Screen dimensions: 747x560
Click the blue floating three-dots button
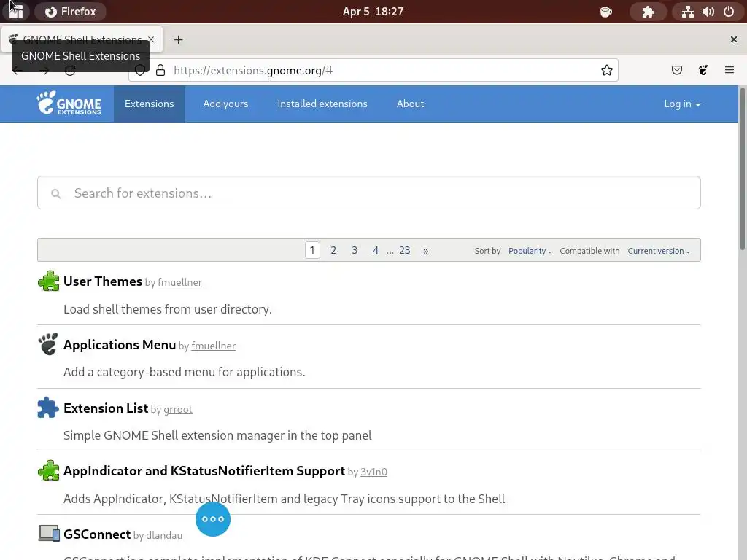pos(213,519)
